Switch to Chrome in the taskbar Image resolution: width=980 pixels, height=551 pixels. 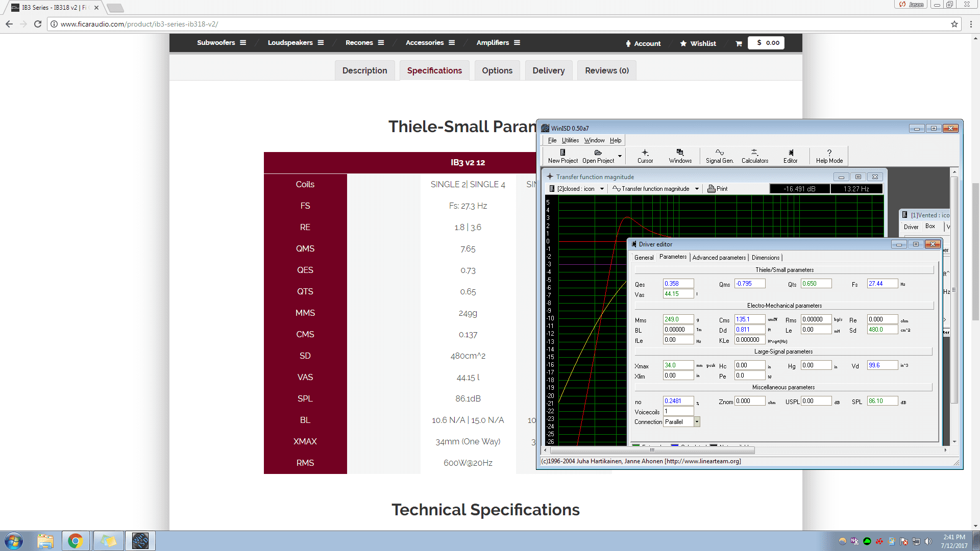(76, 541)
